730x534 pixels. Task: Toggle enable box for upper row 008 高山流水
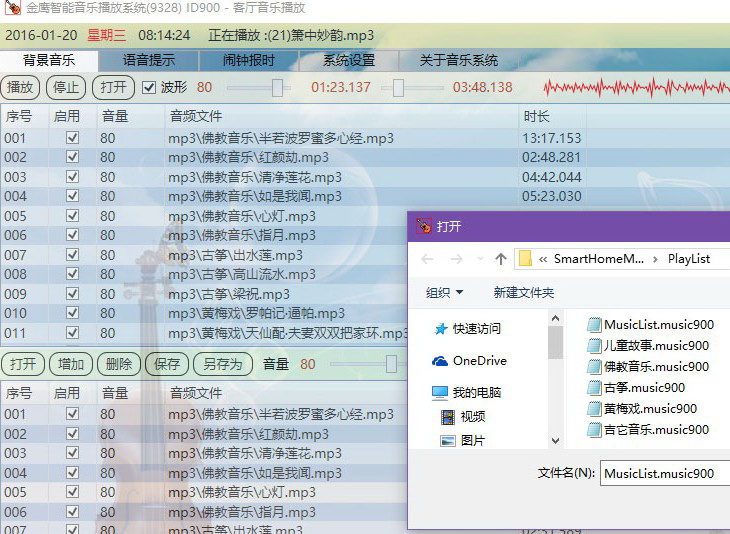point(72,274)
